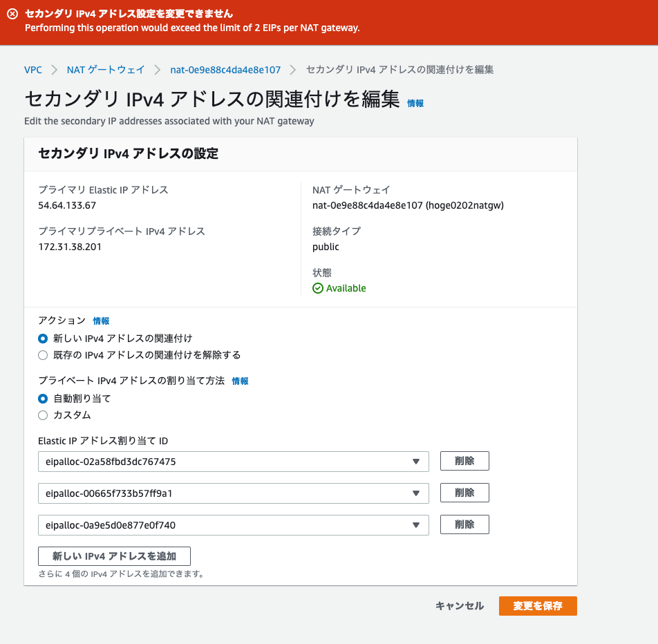The width and height of the screenshot is (658, 644).
Task: Select 既存の IPv4 アドレスの関連付けを解除する option
Action: point(42,354)
